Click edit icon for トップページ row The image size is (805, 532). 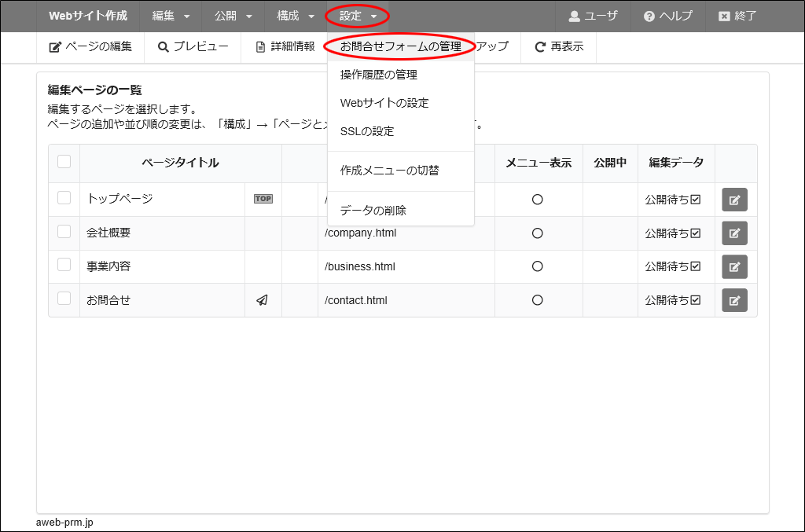[734, 200]
